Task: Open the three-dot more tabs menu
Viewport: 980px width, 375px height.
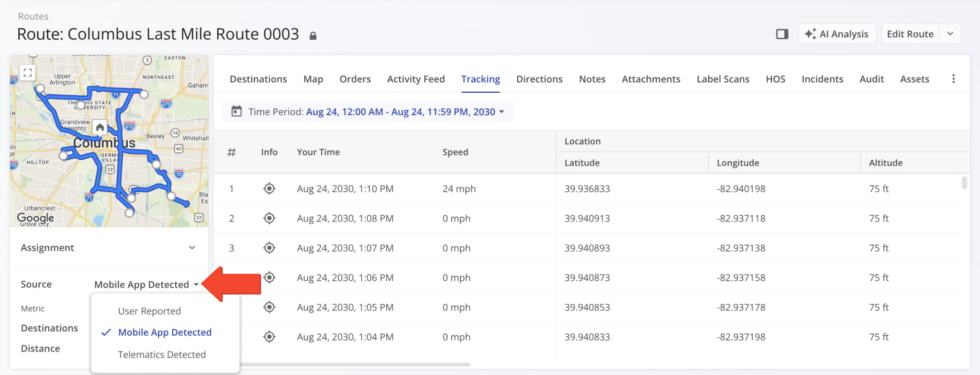Action: click(x=953, y=79)
